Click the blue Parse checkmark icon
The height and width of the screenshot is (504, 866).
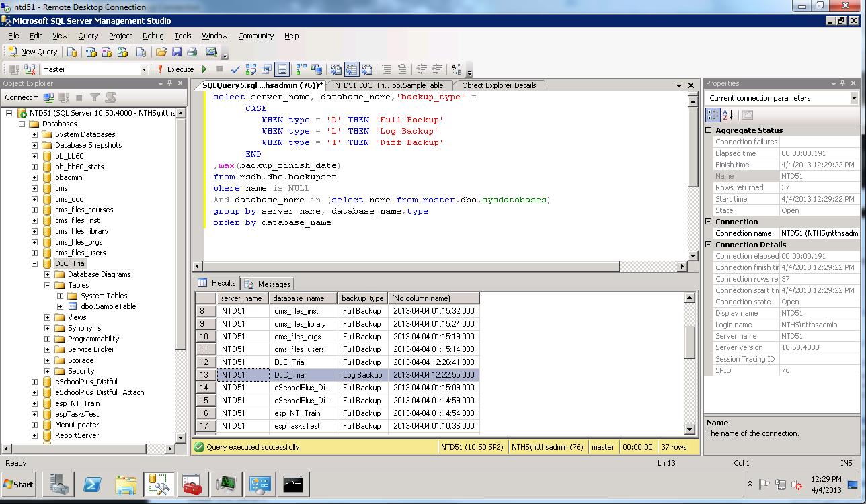[x=235, y=69]
